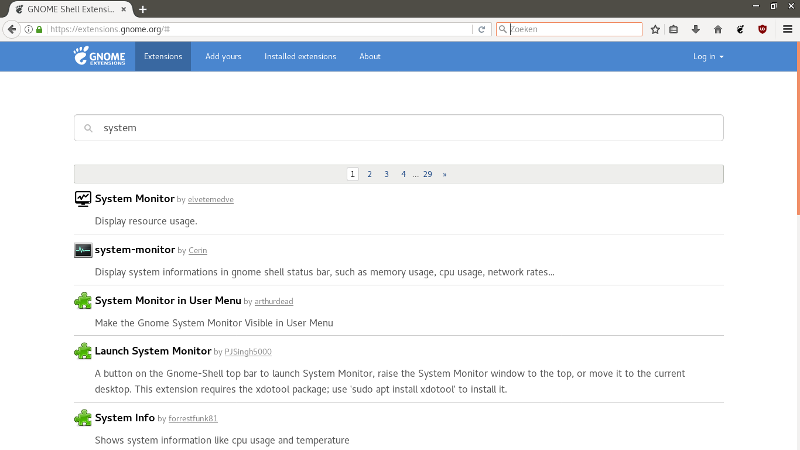This screenshot has width=800, height=450.
Task: Click GNOME Shell integration footprint toolbar icon
Action: [x=740, y=29]
